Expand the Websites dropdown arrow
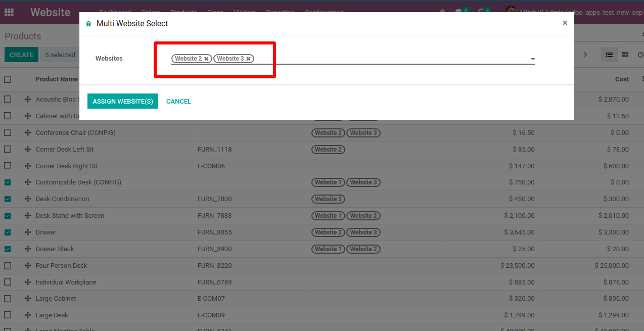Viewport: 644px width, 331px height. [532, 59]
